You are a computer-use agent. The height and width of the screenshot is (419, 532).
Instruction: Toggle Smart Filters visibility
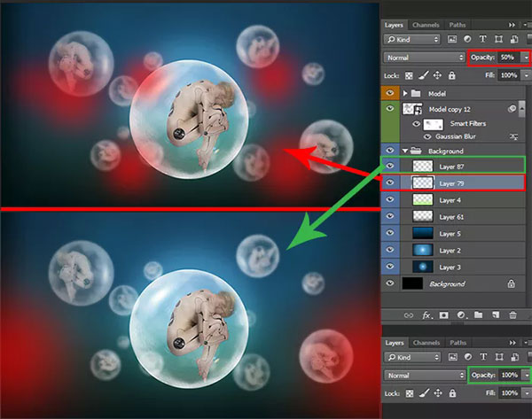tap(416, 124)
